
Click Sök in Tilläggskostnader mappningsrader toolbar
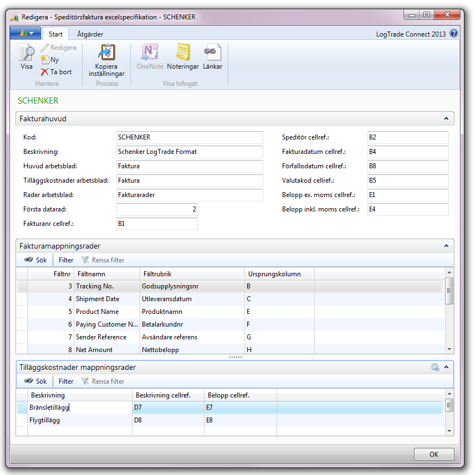35,381
